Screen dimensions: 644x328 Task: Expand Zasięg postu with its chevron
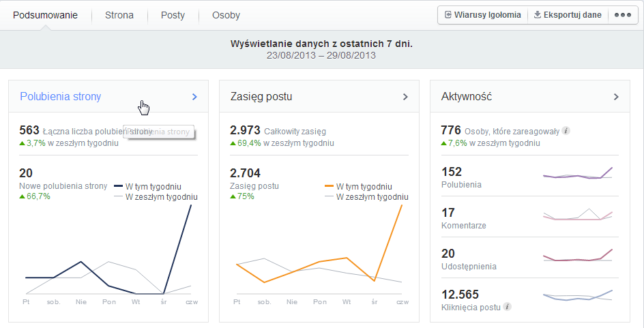click(405, 97)
